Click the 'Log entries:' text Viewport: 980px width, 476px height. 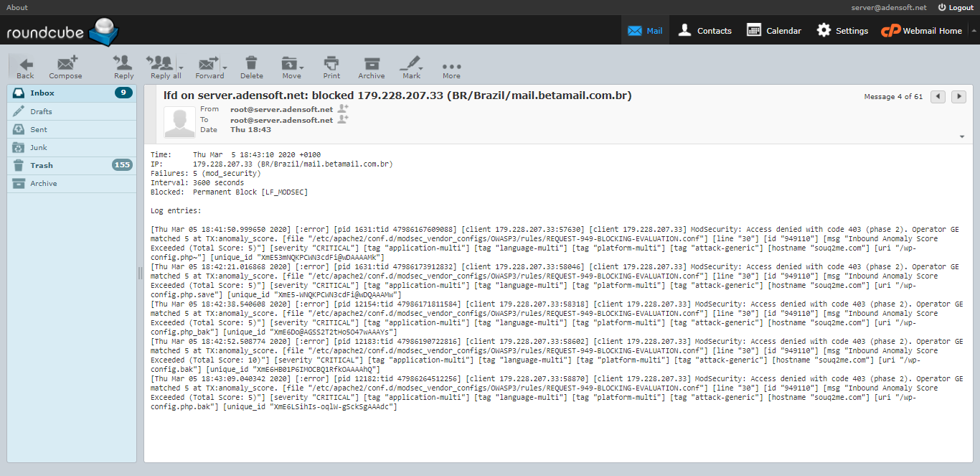tap(176, 211)
